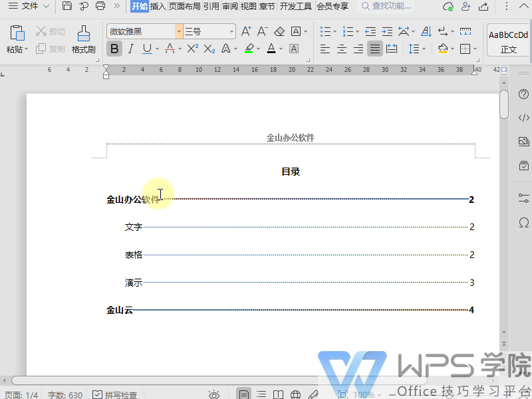Click the increase indent icon
The image size is (532, 399).
coord(387,31)
